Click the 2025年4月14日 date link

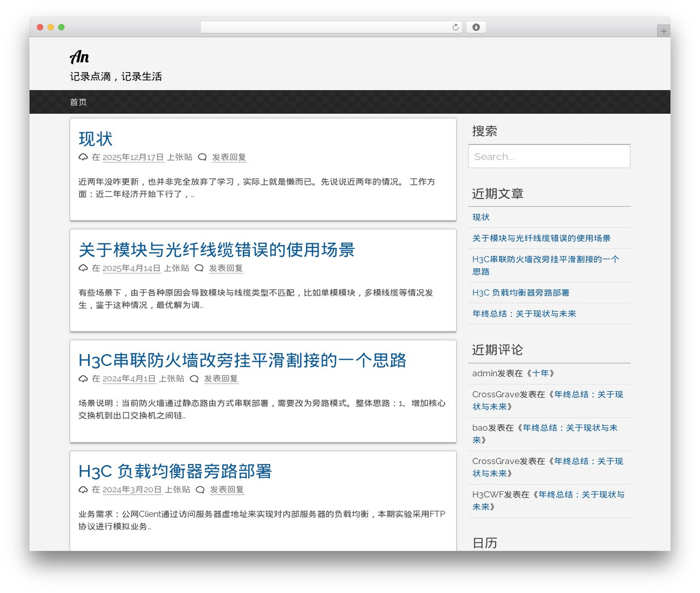[132, 268]
